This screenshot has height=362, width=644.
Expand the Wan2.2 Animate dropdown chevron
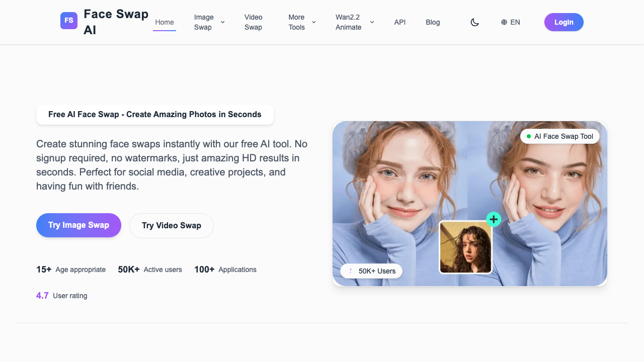[372, 22]
